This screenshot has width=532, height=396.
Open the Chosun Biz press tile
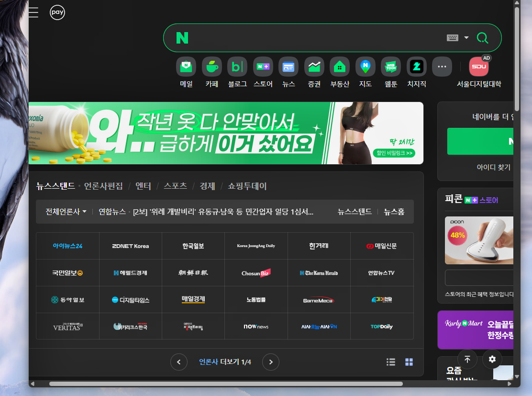coord(256,273)
